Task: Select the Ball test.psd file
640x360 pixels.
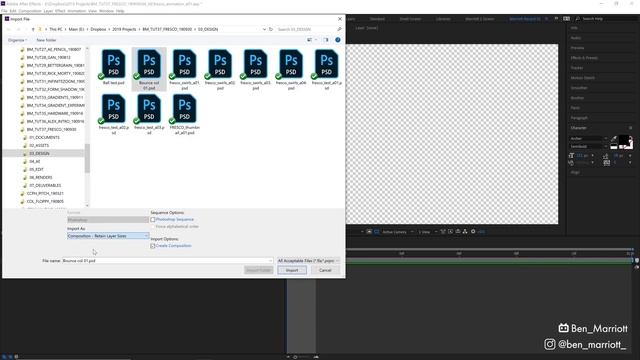Action: tap(113, 67)
